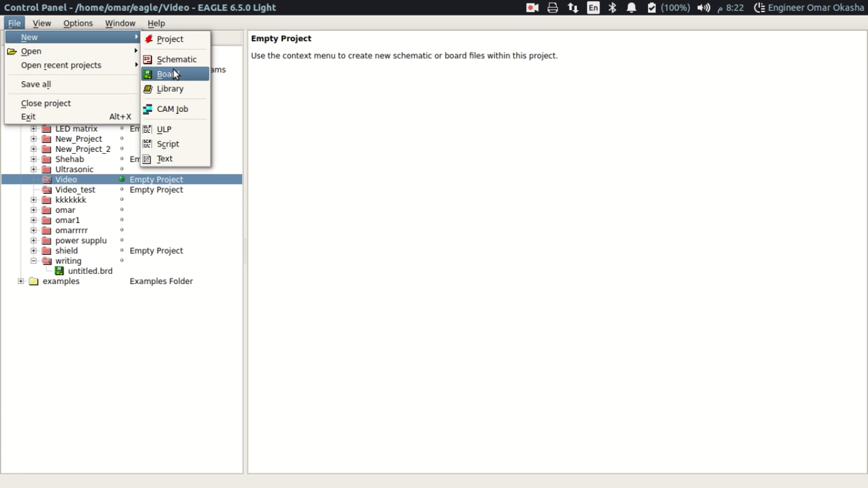The height and width of the screenshot is (488, 868).
Task: Expand the kkkkkkk tree node
Action: 34,200
